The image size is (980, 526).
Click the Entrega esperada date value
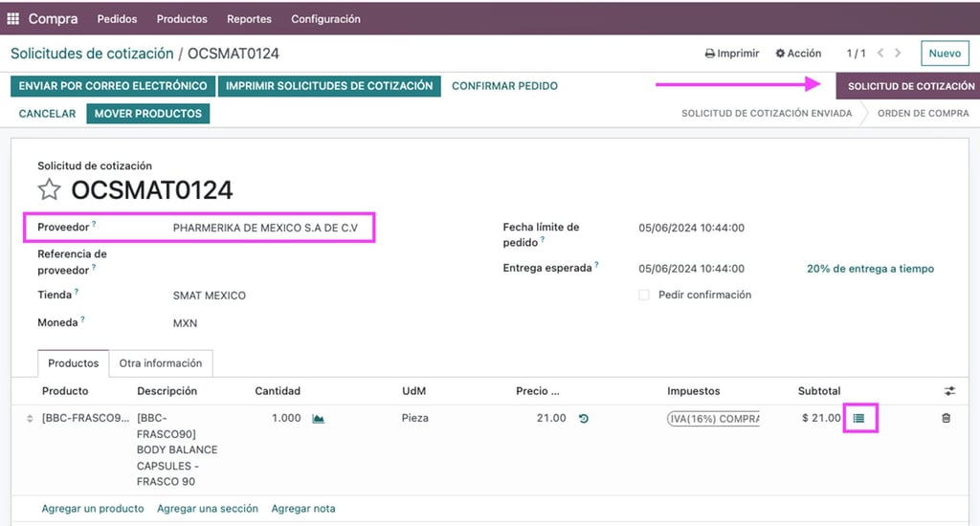click(x=691, y=269)
